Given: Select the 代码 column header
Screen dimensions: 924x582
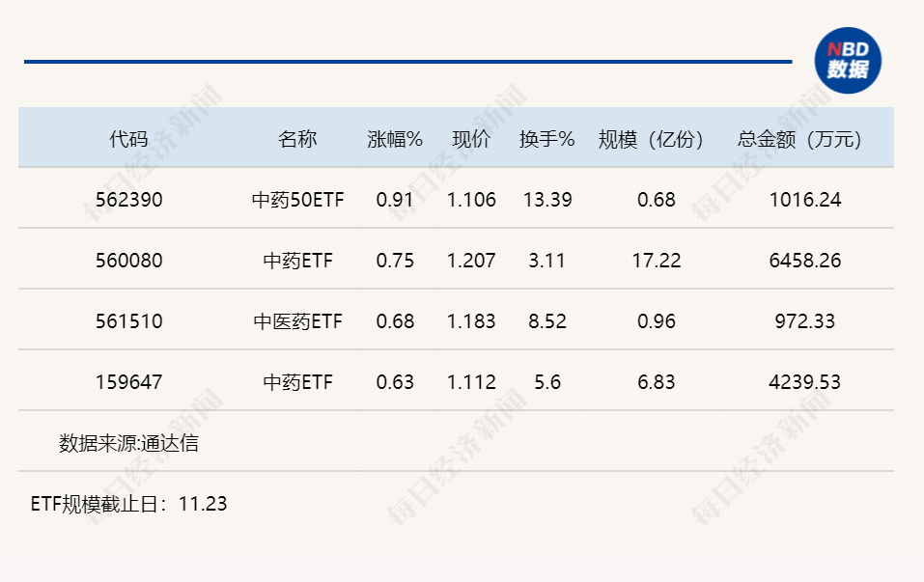Looking at the screenshot, I should pos(128,139).
